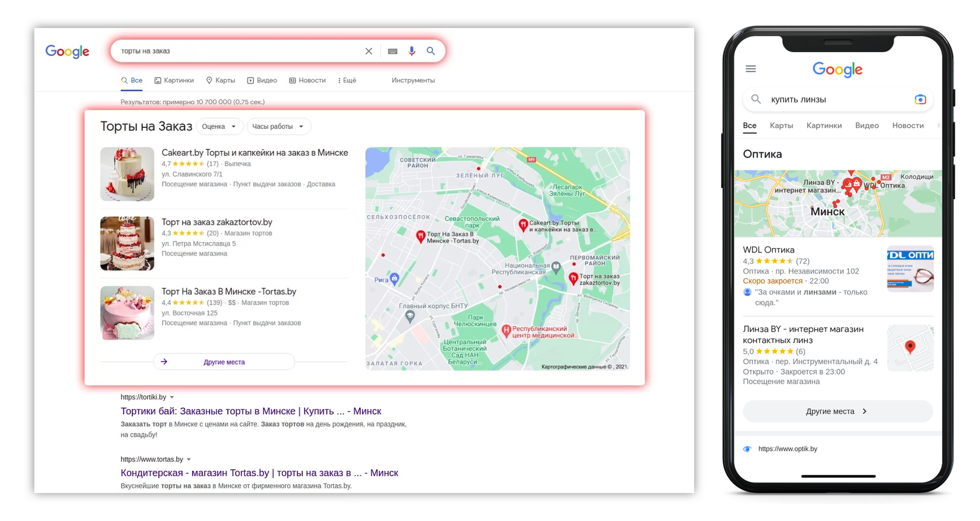Screen dimensions: 980x521
Task: Click Tortas.by map pin
Action: [x=420, y=236]
